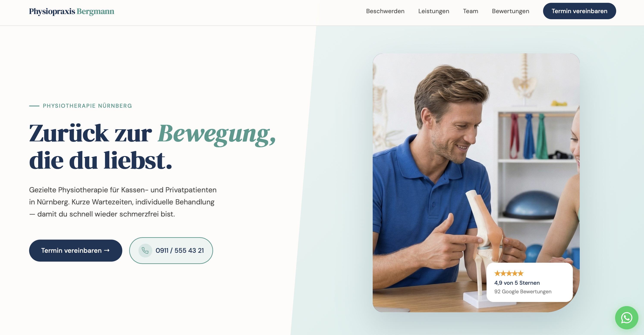Click the Gezielte Physiotherapie description paragraph
Viewport: 644px width, 335px height.
pyautogui.click(x=123, y=202)
